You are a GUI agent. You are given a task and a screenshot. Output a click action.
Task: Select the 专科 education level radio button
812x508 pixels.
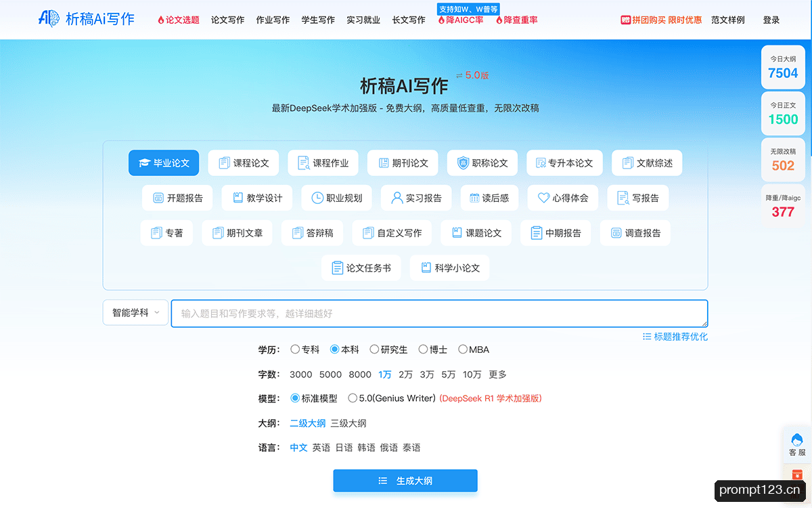(x=295, y=350)
